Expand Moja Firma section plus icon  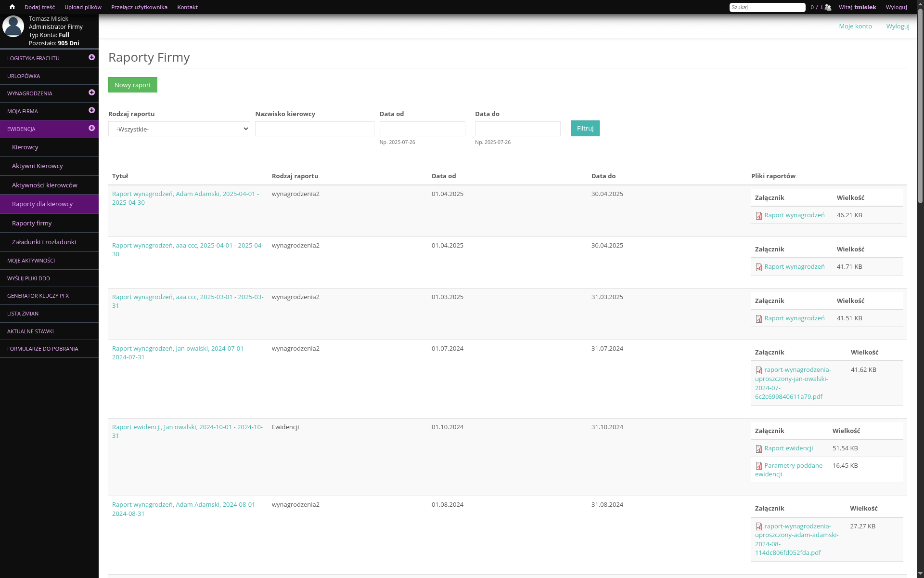point(91,110)
